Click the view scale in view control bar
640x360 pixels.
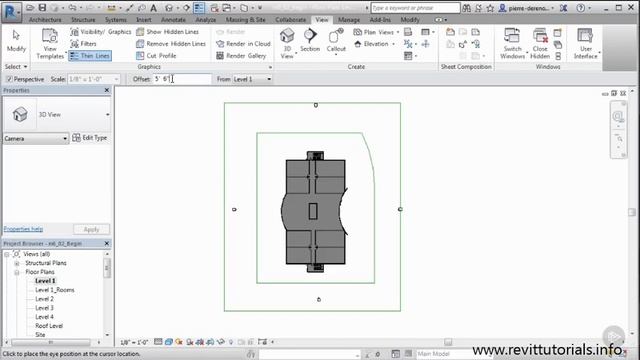coord(134,342)
